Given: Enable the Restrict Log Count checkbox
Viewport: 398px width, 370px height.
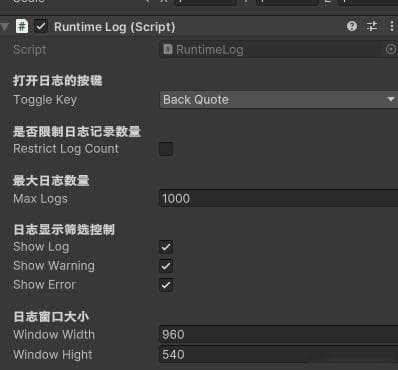Looking at the screenshot, I should pos(166,149).
